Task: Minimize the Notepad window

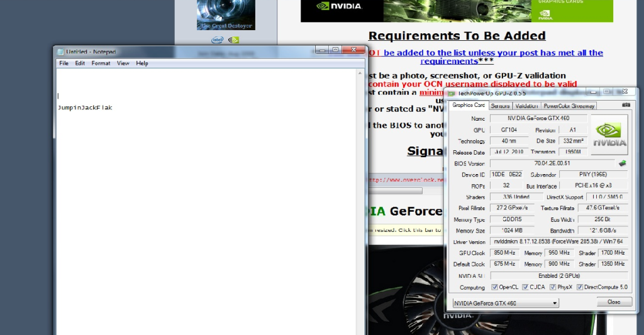Action: point(322,50)
